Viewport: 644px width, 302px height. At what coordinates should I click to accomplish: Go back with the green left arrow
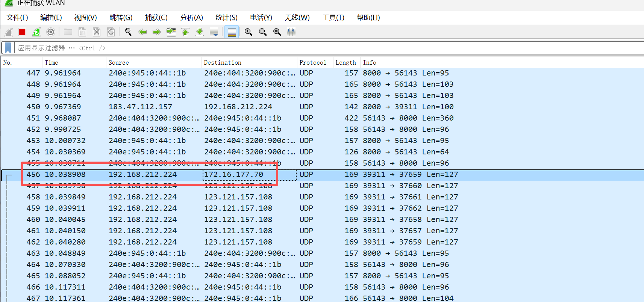[142, 32]
